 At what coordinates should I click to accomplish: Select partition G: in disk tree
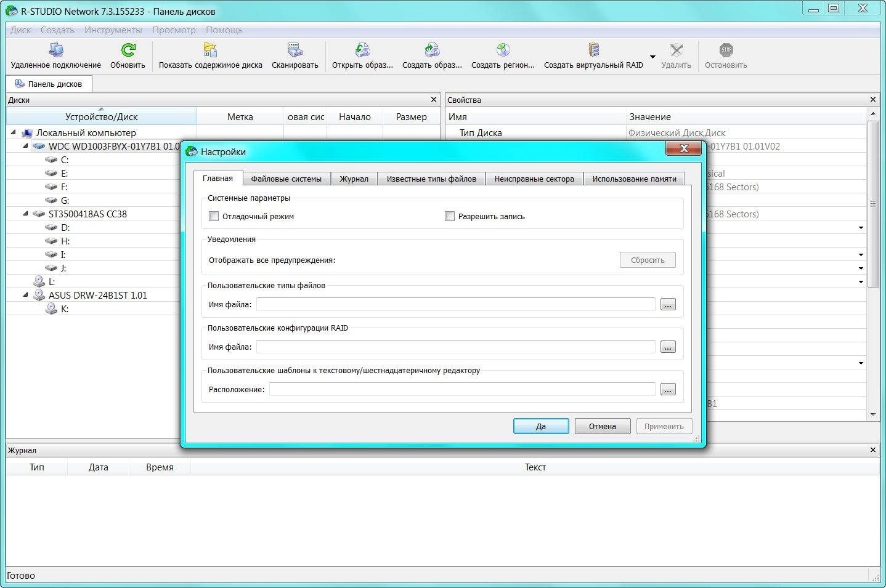(65, 201)
